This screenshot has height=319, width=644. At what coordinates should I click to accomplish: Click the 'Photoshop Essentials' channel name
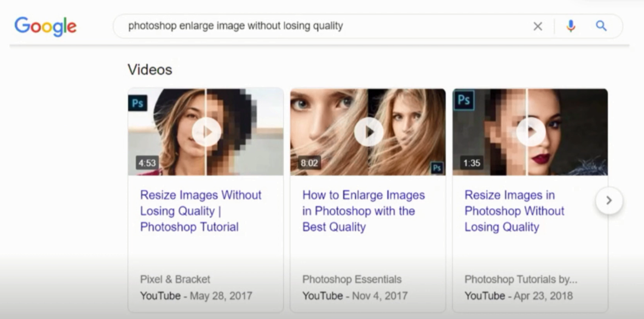click(352, 279)
